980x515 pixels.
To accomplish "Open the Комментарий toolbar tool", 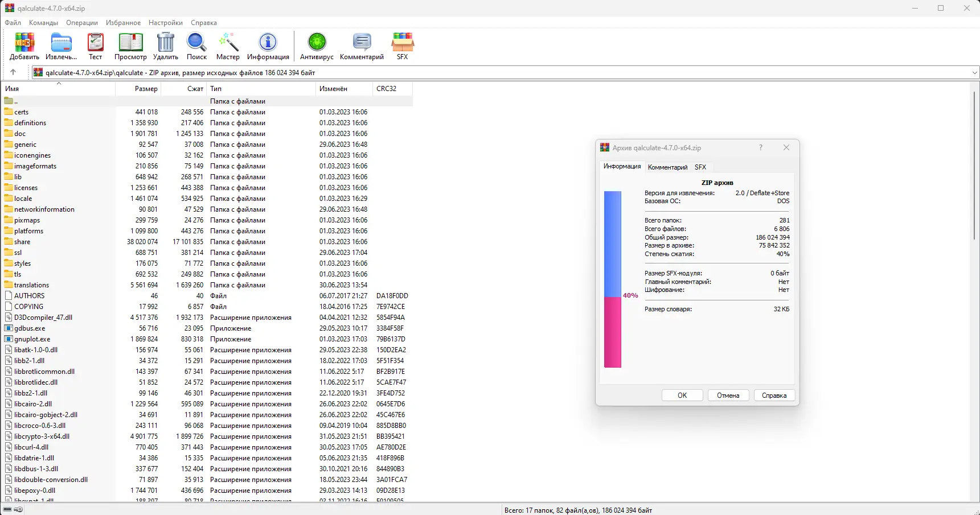I will tap(362, 43).
